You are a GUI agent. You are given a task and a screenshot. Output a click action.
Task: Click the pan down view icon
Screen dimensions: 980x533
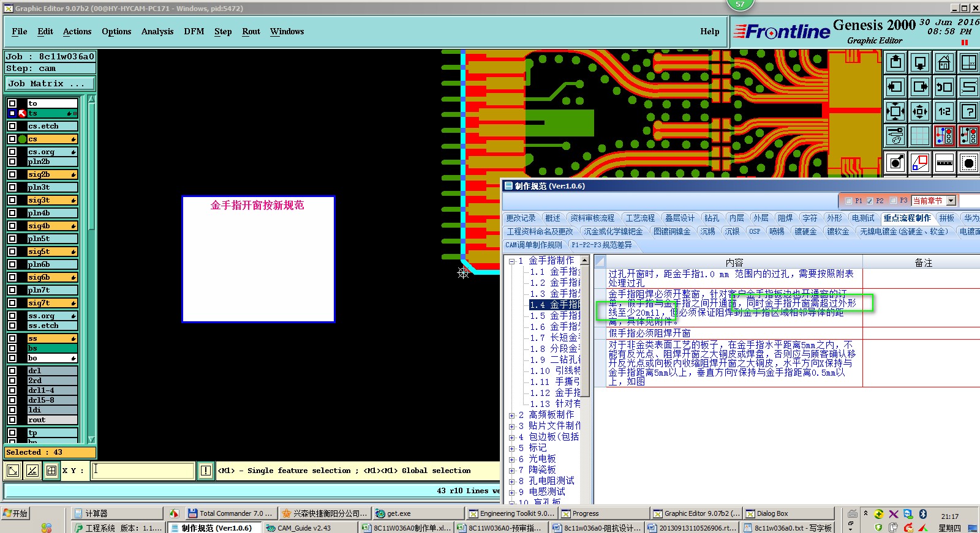click(x=920, y=62)
